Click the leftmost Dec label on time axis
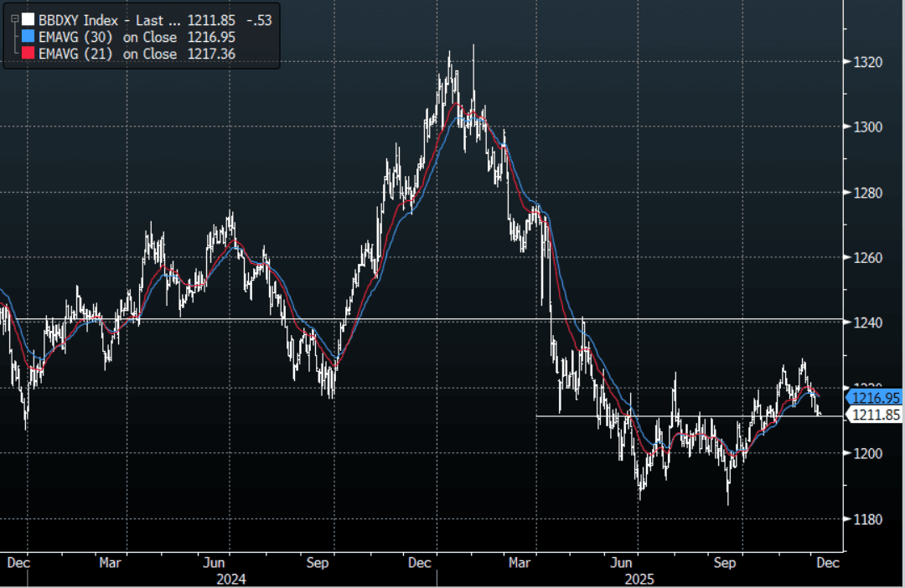 click(18, 563)
